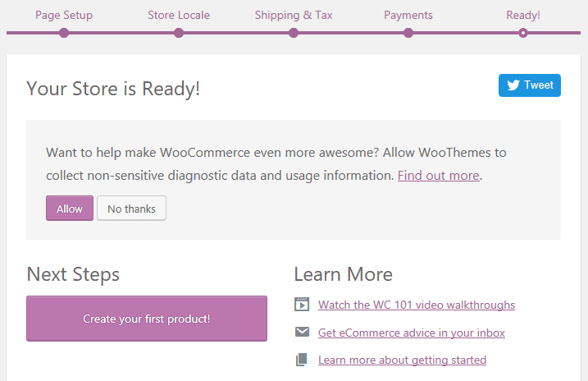Open Get eCommerce advice in your inbox
Image resolution: width=588 pixels, height=381 pixels.
pyautogui.click(x=412, y=333)
